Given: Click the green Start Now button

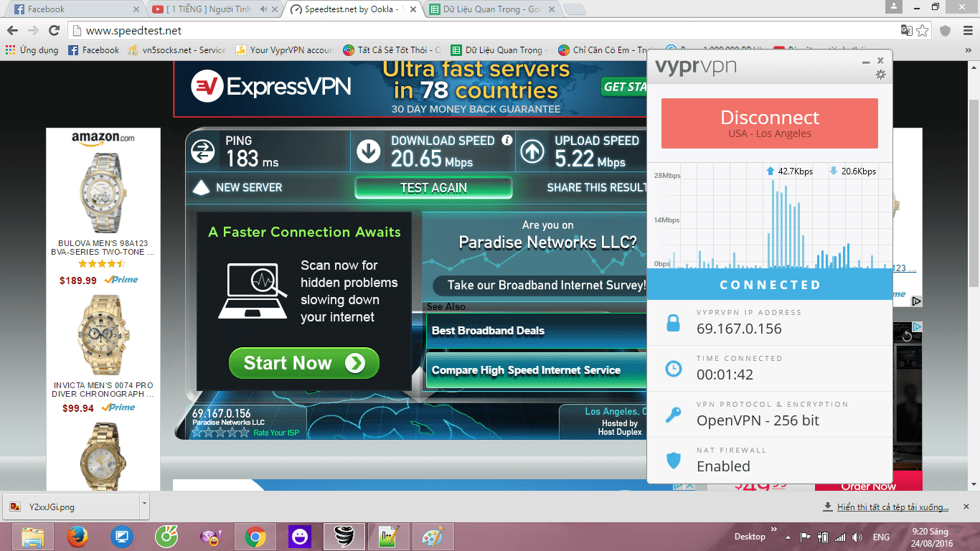Looking at the screenshot, I should (303, 363).
